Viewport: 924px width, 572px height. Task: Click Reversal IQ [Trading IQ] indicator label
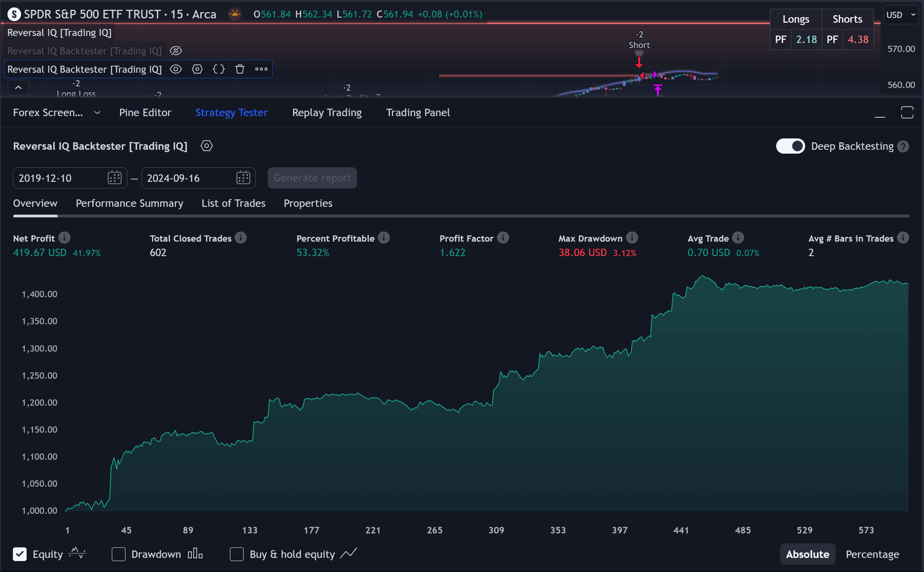point(59,32)
